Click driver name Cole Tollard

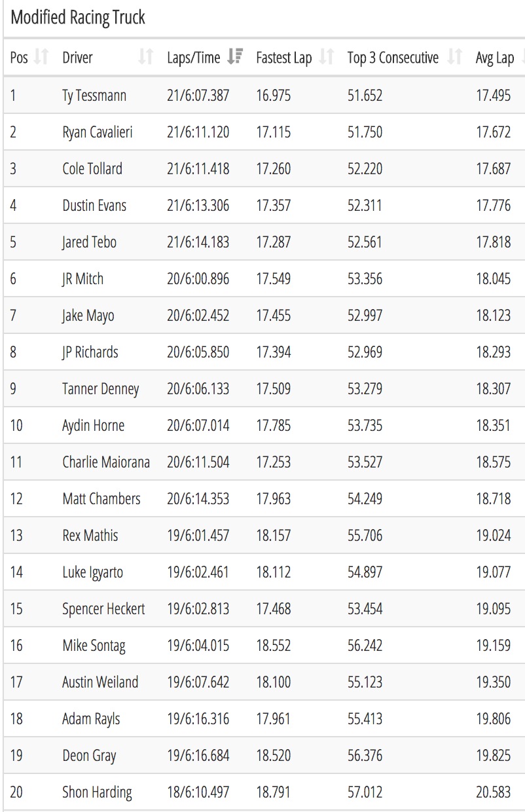92,169
